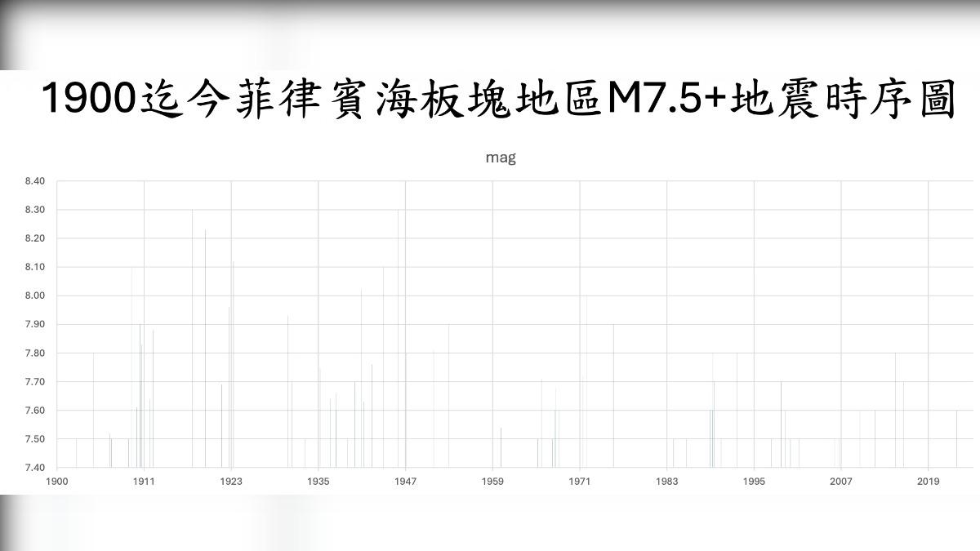Click the 2019 year label
Image resolution: width=980 pixels, height=551 pixels.
tap(929, 482)
